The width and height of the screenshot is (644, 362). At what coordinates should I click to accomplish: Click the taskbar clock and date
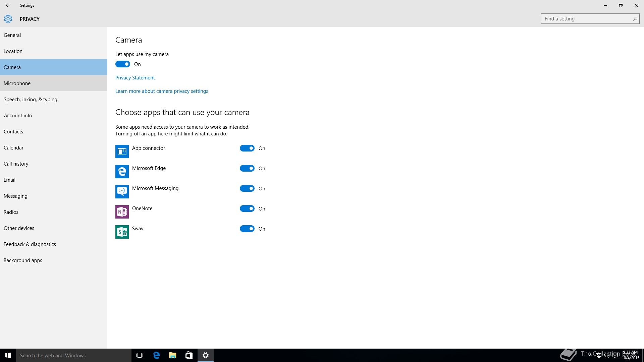(x=631, y=355)
